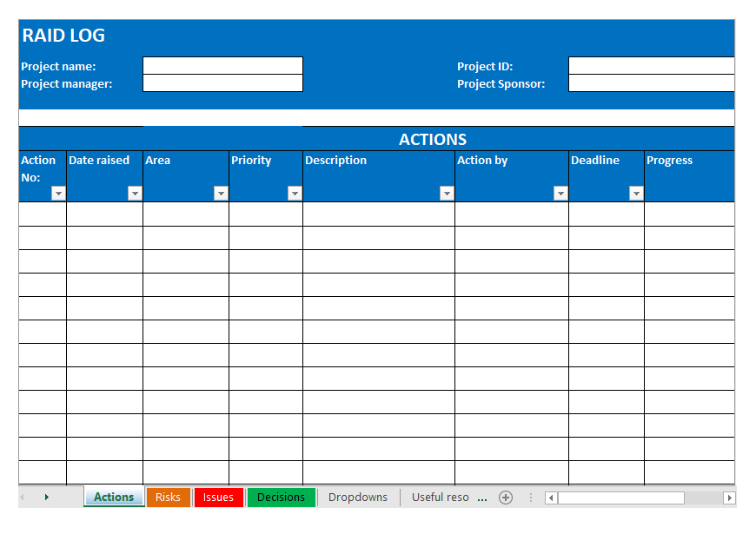Click the next sheet navigation arrow
Viewport: 756px width, 534px height.
[x=46, y=498]
